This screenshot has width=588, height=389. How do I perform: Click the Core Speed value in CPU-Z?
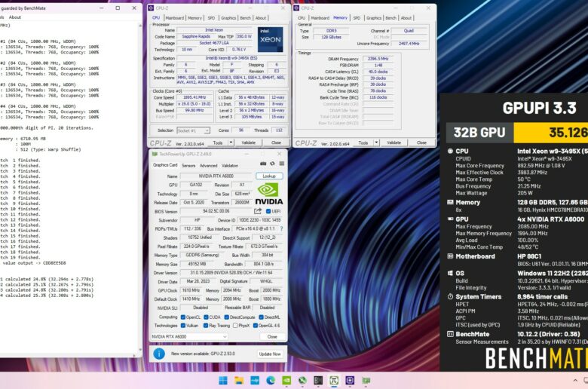coord(194,97)
